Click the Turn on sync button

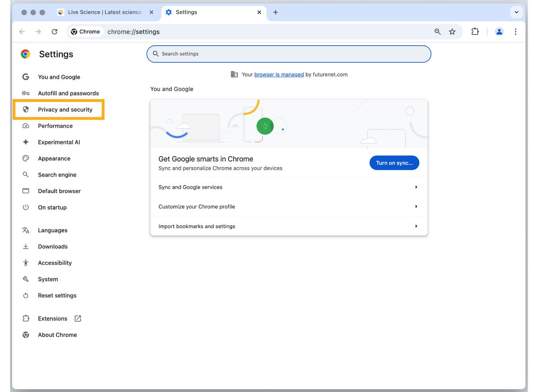(394, 163)
